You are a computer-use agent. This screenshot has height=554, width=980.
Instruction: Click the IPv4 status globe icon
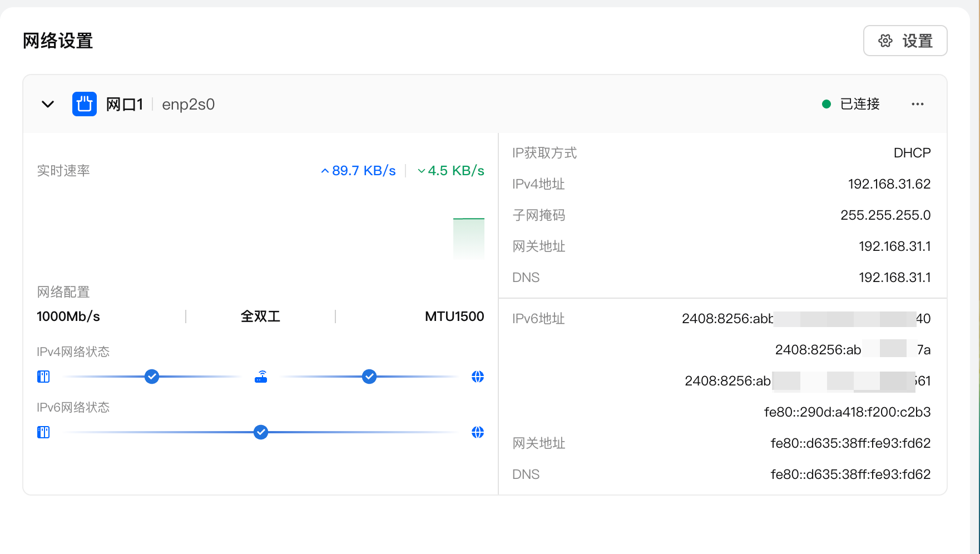point(478,377)
